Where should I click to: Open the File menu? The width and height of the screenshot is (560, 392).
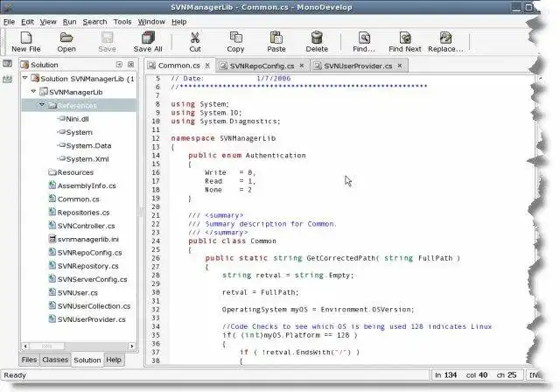pyautogui.click(x=10, y=22)
